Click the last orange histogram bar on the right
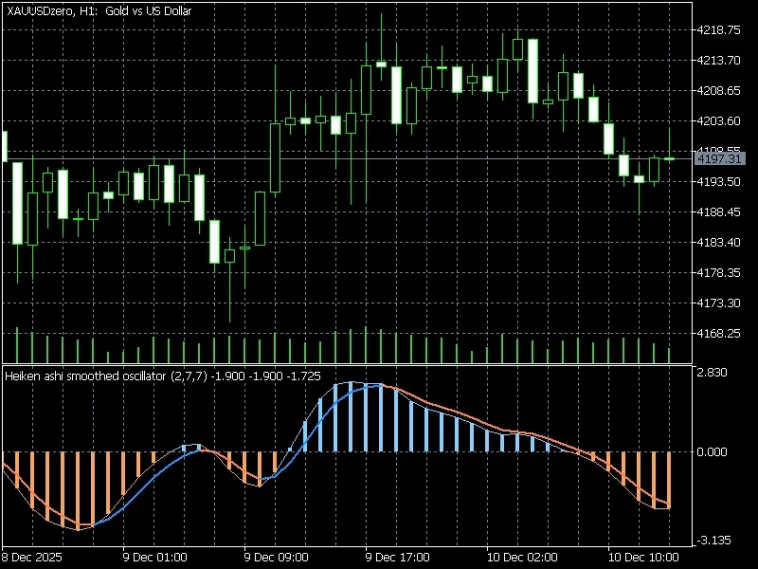 (x=668, y=480)
